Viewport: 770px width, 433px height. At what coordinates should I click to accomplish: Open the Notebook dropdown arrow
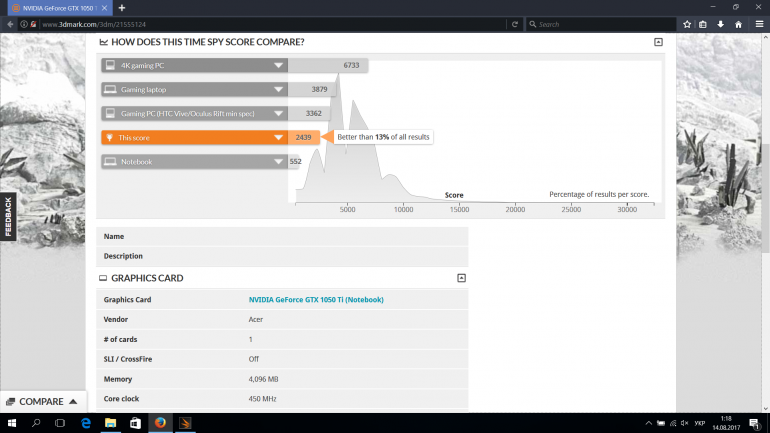point(278,162)
